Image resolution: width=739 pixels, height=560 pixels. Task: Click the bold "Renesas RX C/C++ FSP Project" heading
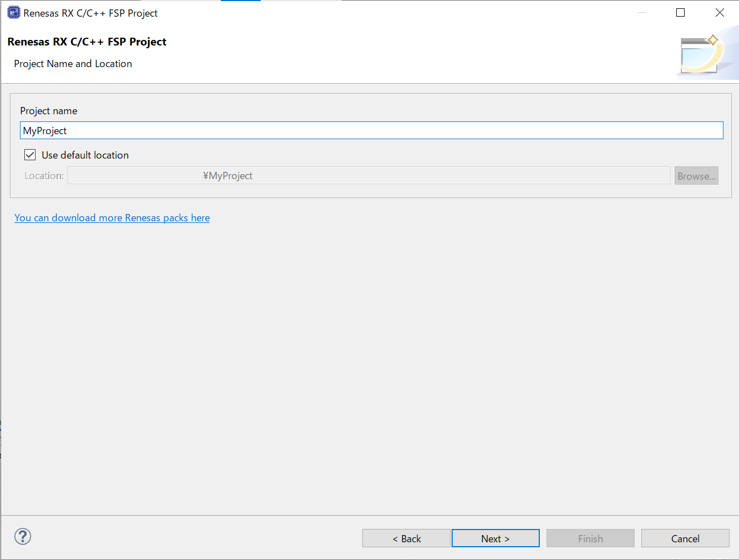[x=87, y=42]
